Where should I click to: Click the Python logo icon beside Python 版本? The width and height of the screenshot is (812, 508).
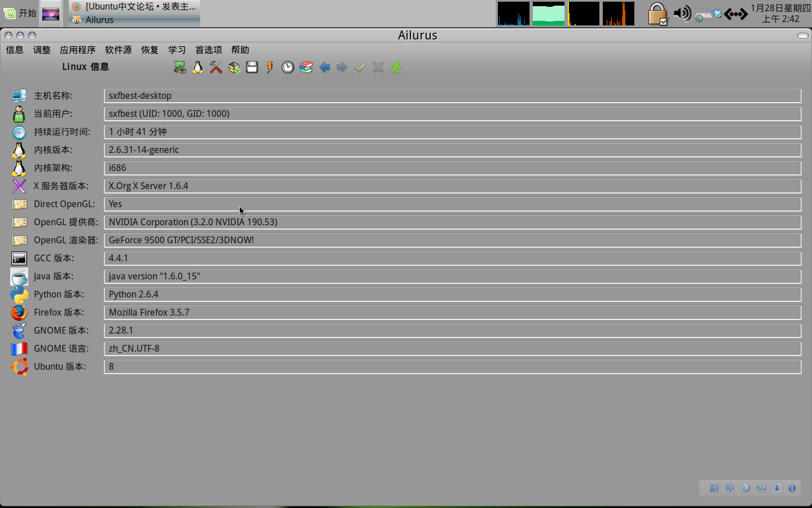[x=19, y=295]
